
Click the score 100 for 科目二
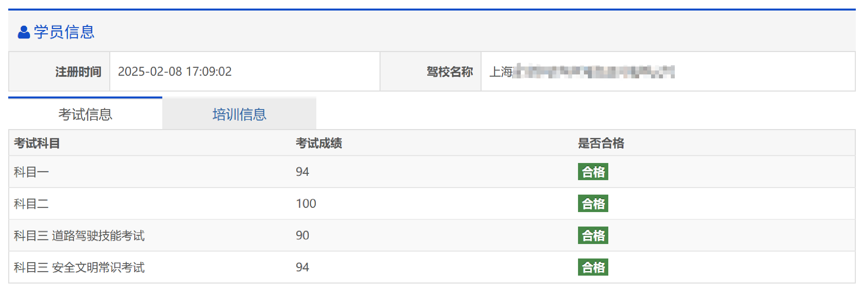(305, 204)
